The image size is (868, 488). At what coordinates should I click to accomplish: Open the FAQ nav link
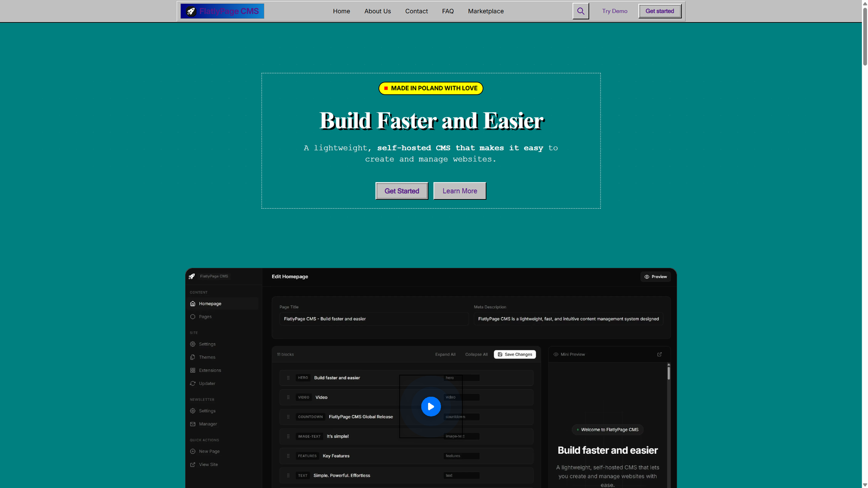tap(448, 11)
